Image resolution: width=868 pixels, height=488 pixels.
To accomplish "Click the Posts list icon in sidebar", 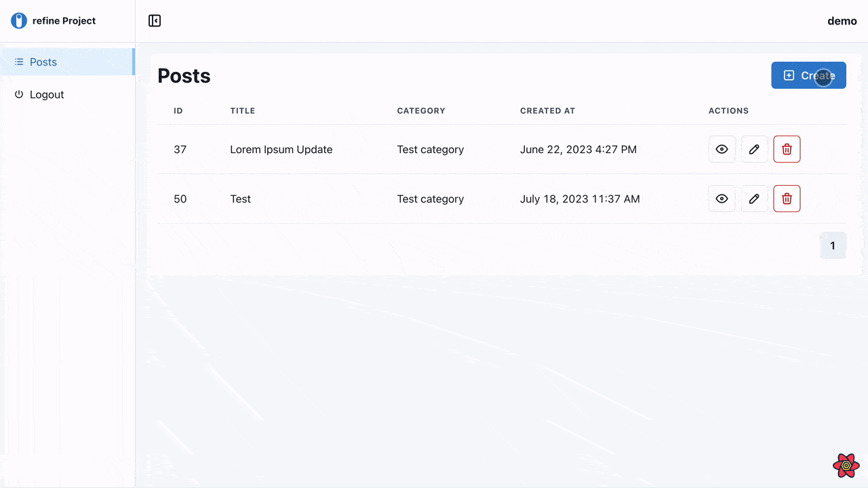I will click(19, 62).
